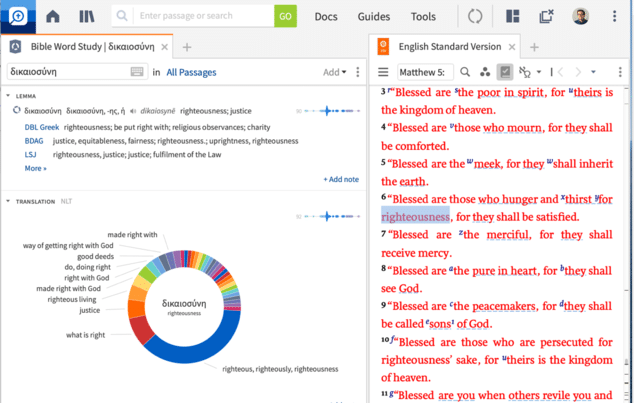Open the interlinear options dropdown arrow
634x403 pixels.
pos(539,72)
